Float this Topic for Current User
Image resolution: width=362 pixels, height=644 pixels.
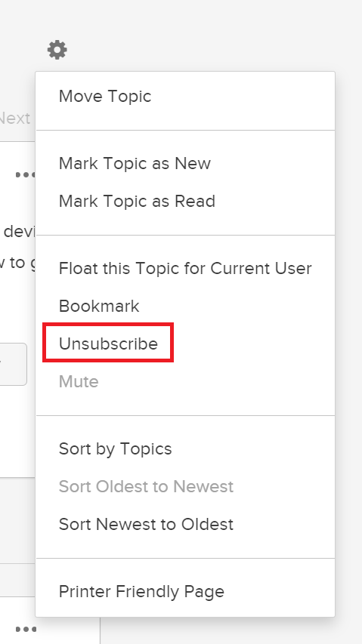pos(185,268)
